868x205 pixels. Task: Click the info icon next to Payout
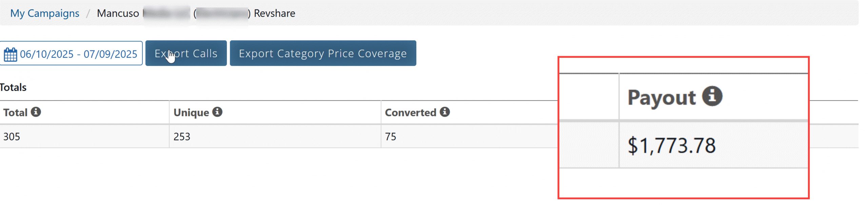pos(712,96)
